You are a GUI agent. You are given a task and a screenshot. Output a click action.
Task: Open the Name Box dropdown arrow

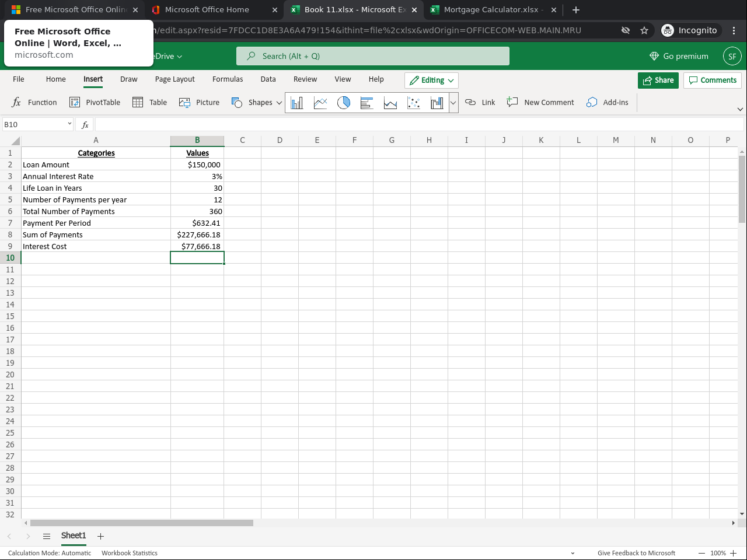pyautogui.click(x=69, y=124)
